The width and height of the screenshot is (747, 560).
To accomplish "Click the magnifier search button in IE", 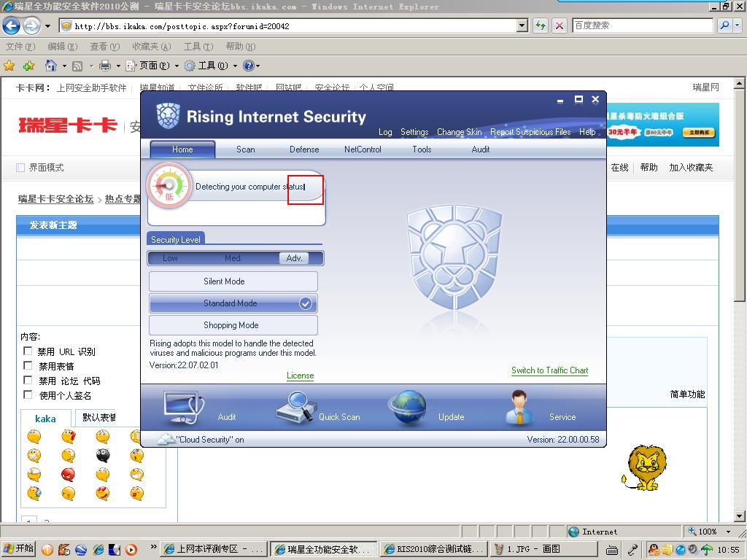I will coord(724,26).
